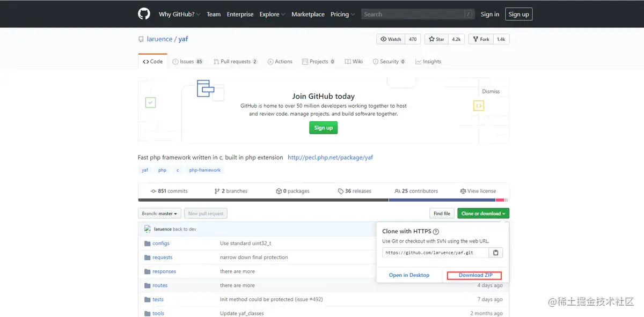This screenshot has height=317, width=644.
Task: Toggle the Clone or download dropdown
Action: point(483,213)
